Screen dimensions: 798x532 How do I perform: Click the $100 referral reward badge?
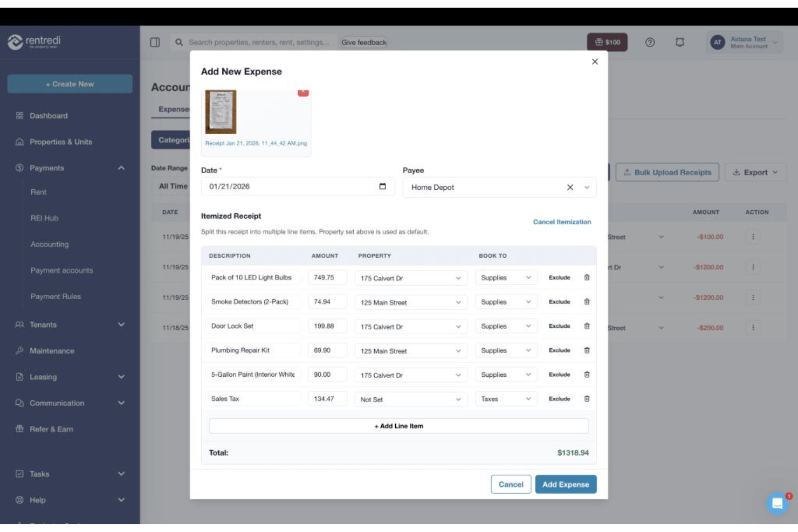click(x=607, y=42)
